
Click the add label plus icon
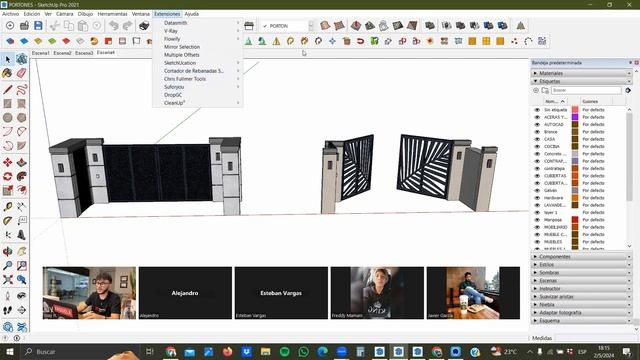pyautogui.click(x=536, y=90)
